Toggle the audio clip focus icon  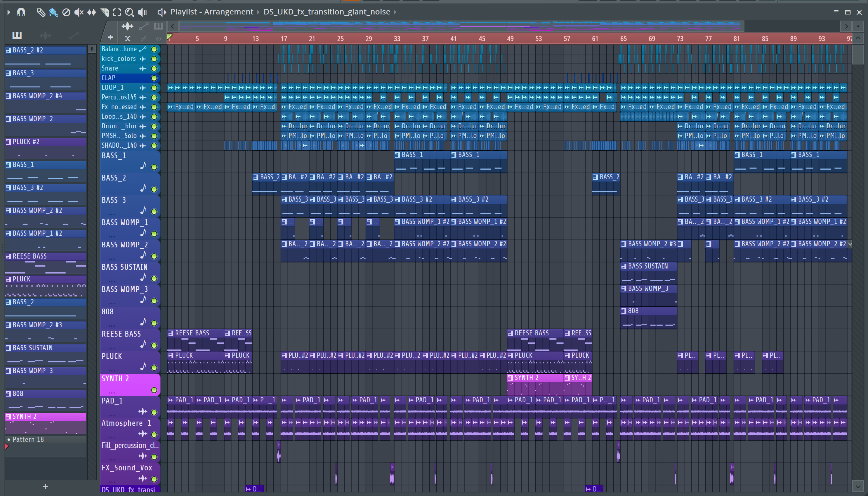click(127, 26)
